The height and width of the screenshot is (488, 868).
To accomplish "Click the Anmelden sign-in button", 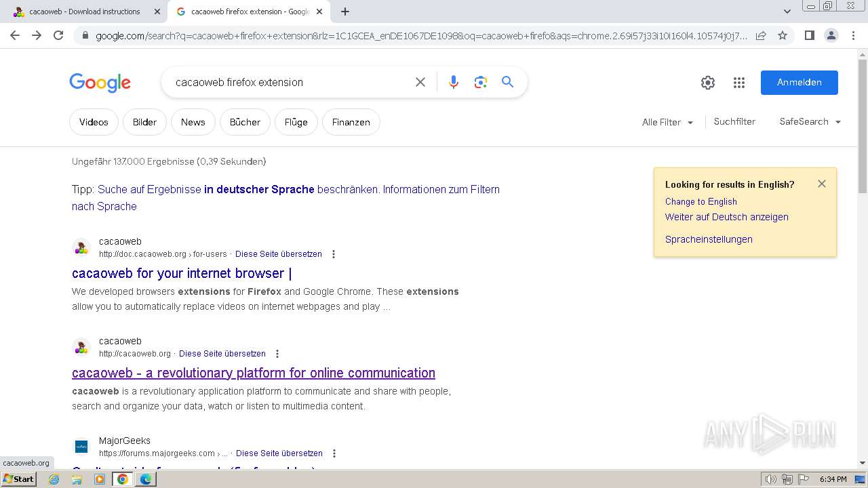I will [x=799, y=82].
